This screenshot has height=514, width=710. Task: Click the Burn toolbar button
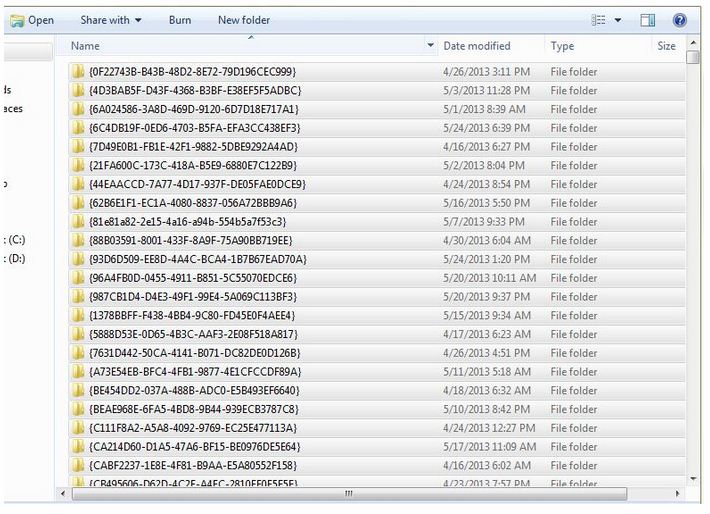pyautogui.click(x=180, y=20)
